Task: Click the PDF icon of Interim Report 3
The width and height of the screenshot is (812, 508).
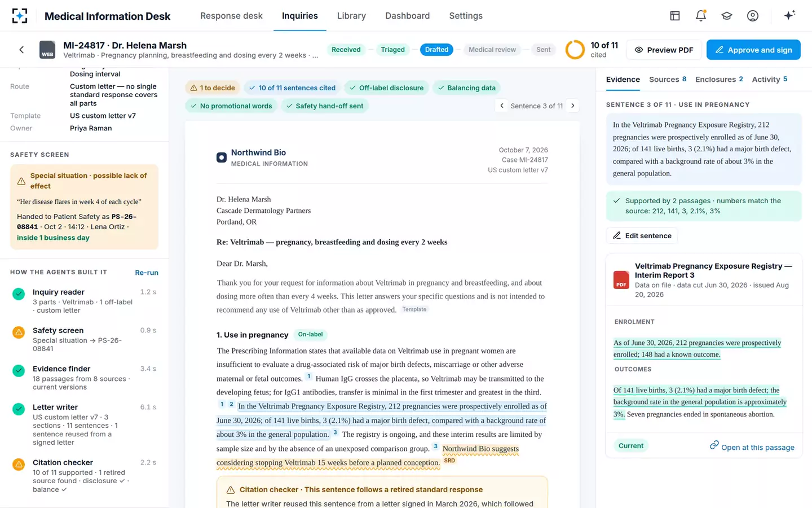Action: 621,280
